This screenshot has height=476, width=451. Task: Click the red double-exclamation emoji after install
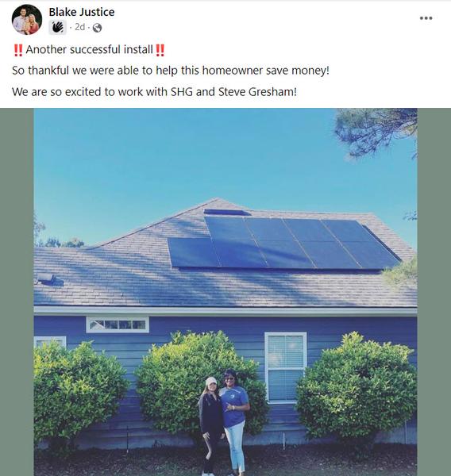160,50
